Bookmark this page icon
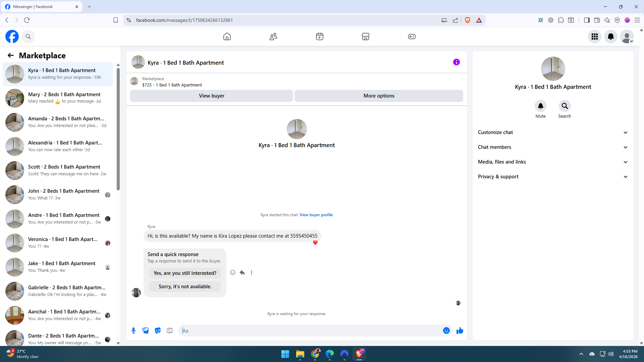This screenshot has height=362, width=644. 116,20
